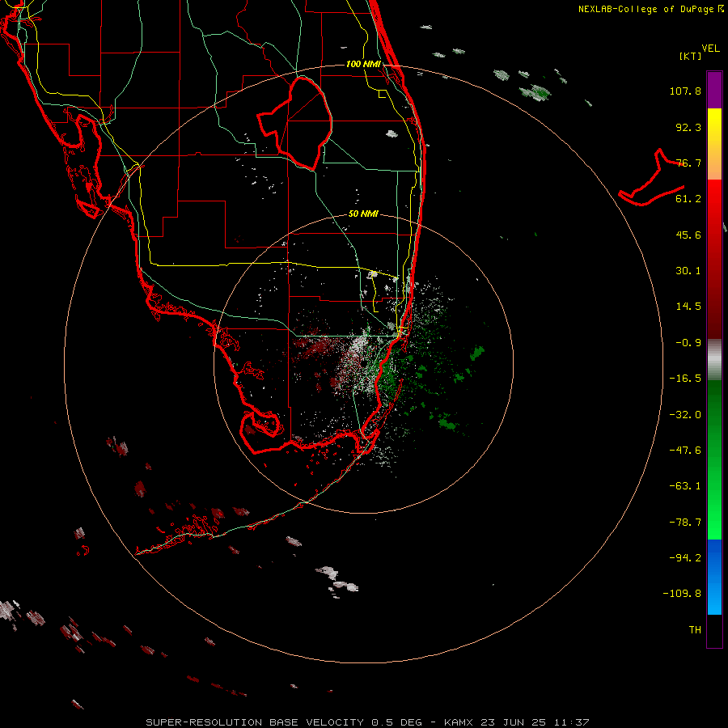Click the 61.2 velocity scale value

(688, 199)
